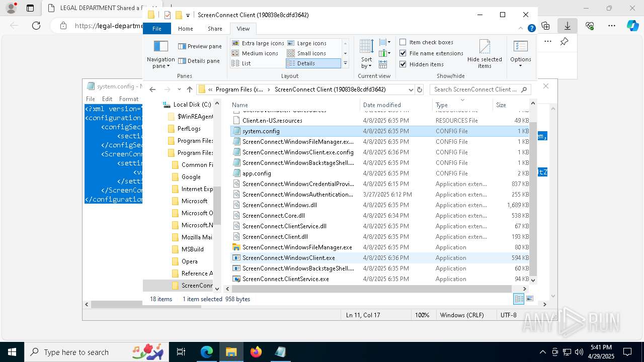Sort by Date modified column header
The height and width of the screenshot is (362, 644).
(x=396, y=105)
